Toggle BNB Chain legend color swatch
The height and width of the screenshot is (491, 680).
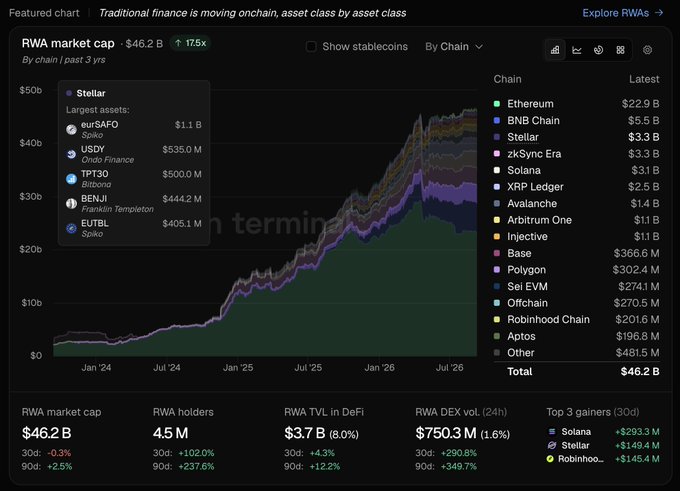[497, 120]
